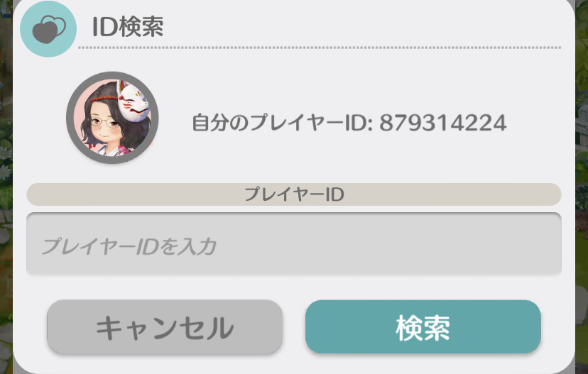The image size is (588, 374).
Task: Click the empty dialog area below the buttons
Action: point(294,363)
